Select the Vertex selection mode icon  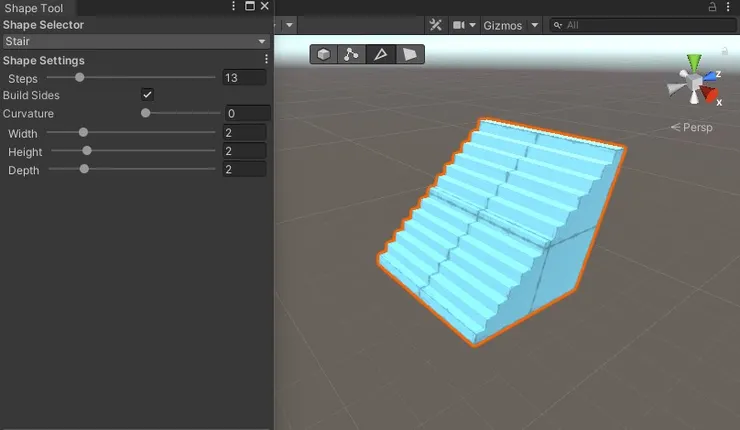352,54
